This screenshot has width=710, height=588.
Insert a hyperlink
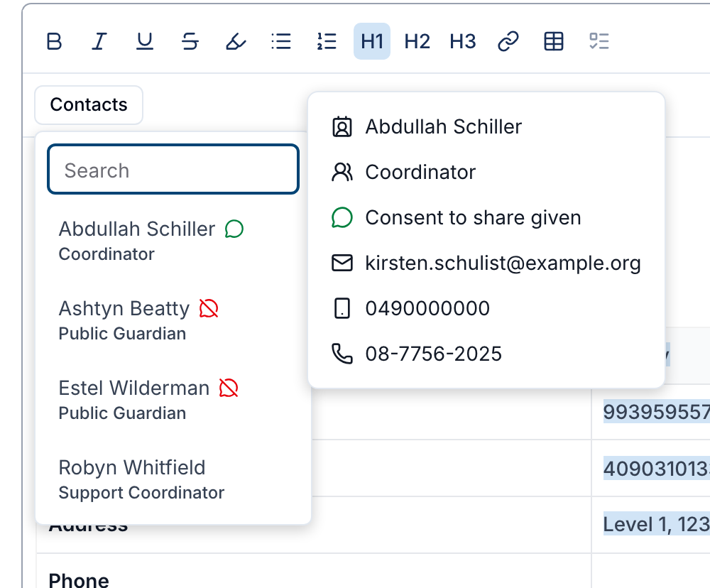click(508, 41)
